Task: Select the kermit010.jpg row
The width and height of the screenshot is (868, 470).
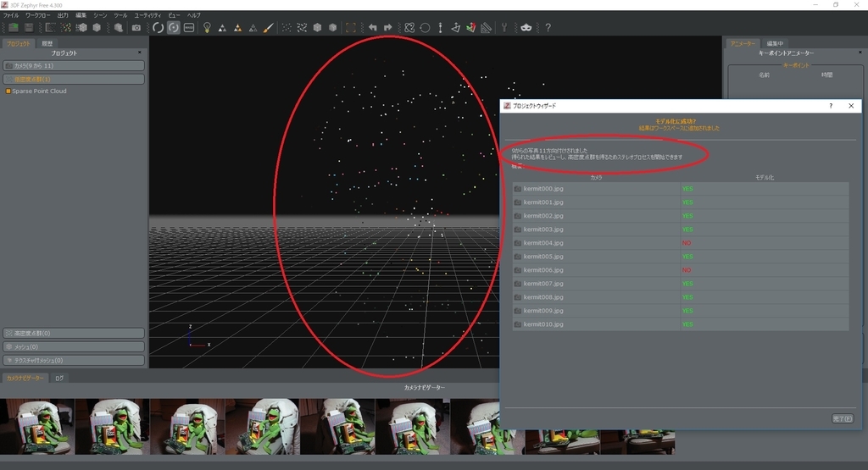Action: click(681, 324)
